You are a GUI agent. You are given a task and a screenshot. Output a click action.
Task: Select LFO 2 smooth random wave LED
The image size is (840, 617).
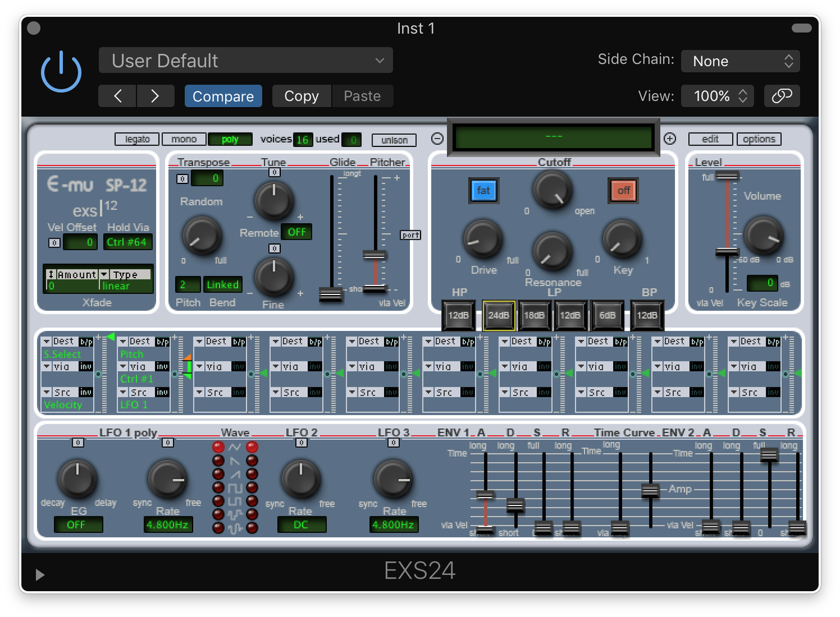[252, 528]
